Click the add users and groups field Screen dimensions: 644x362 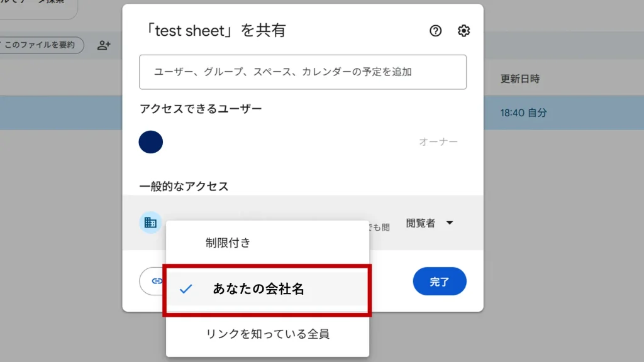pos(303,72)
